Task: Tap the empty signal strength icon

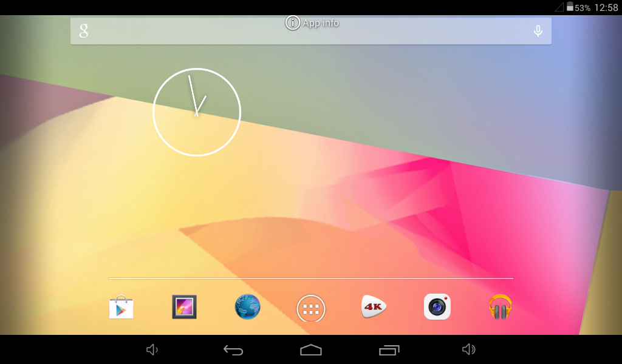Action: (x=559, y=7)
